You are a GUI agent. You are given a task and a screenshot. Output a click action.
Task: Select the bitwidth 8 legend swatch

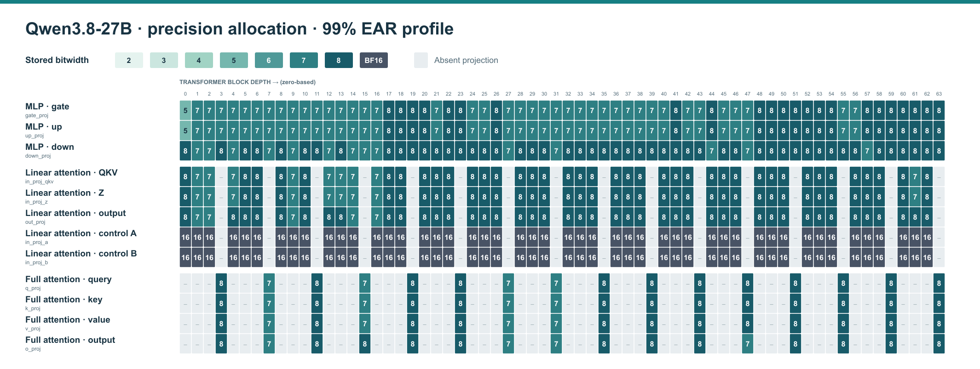[339, 60]
